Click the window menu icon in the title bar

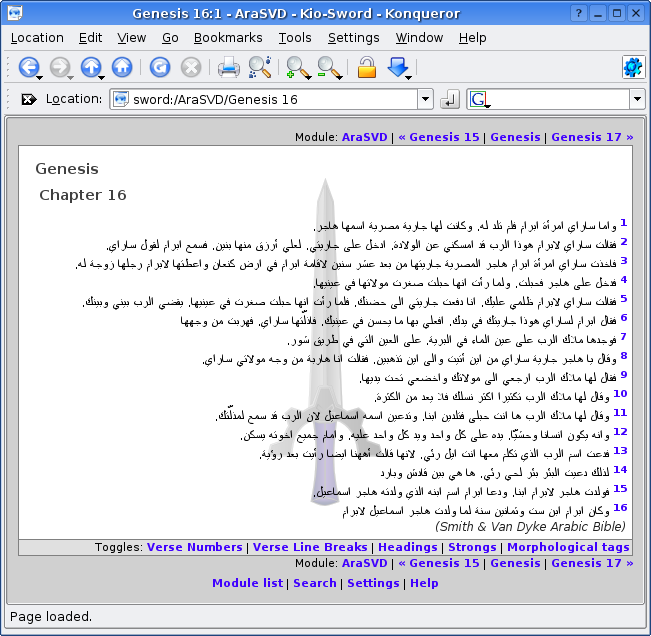point(15,13)
